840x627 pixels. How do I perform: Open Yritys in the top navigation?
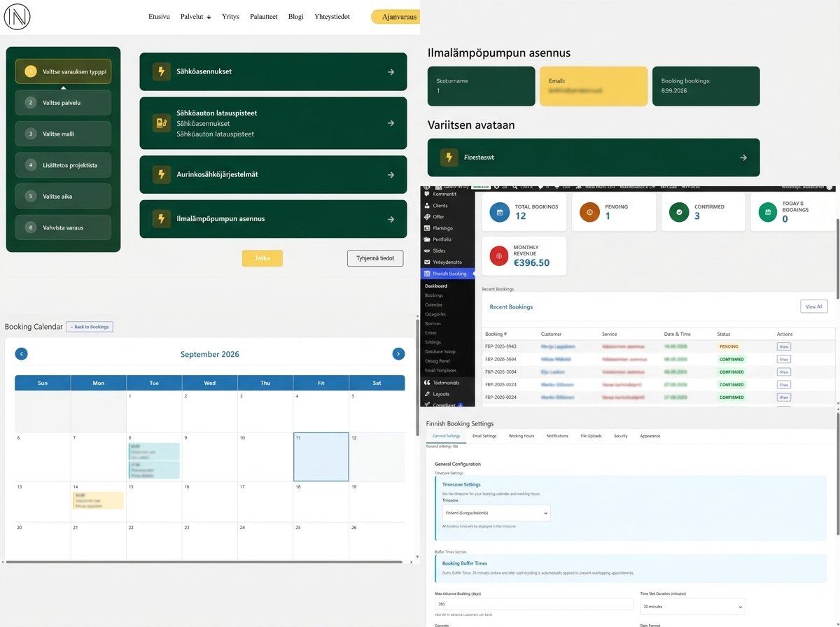[230, 17]
